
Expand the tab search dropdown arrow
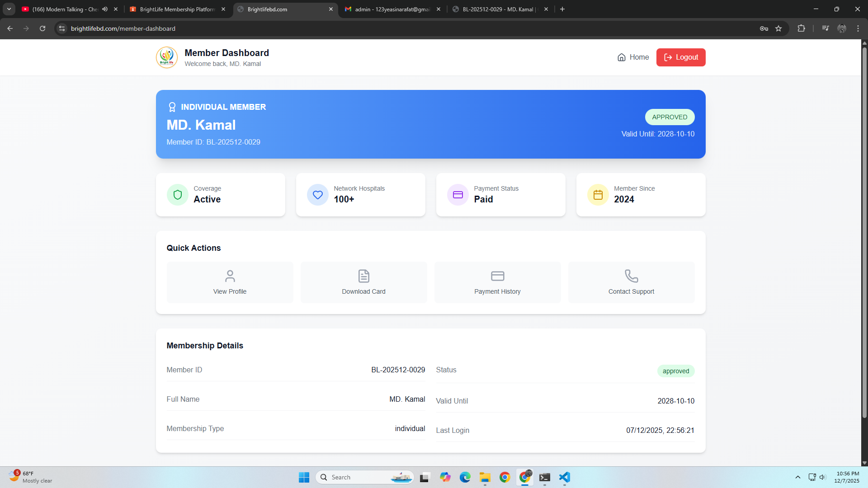point(9,9)
